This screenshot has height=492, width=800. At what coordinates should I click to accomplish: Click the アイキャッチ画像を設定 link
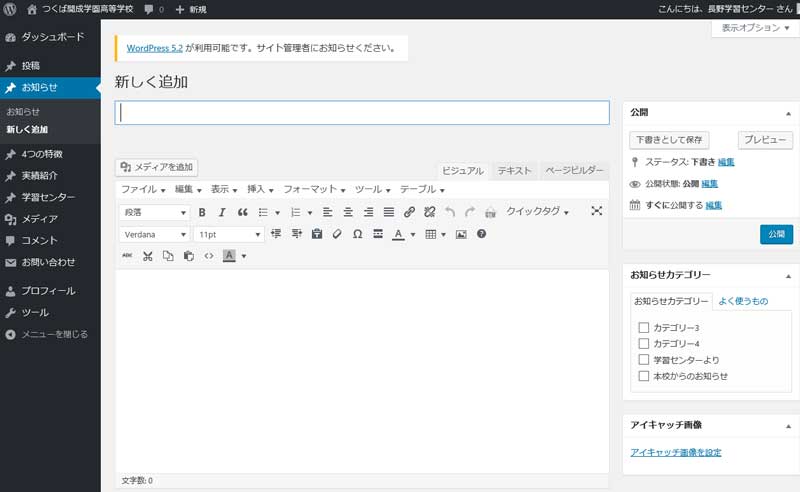[x=676, y=452]
